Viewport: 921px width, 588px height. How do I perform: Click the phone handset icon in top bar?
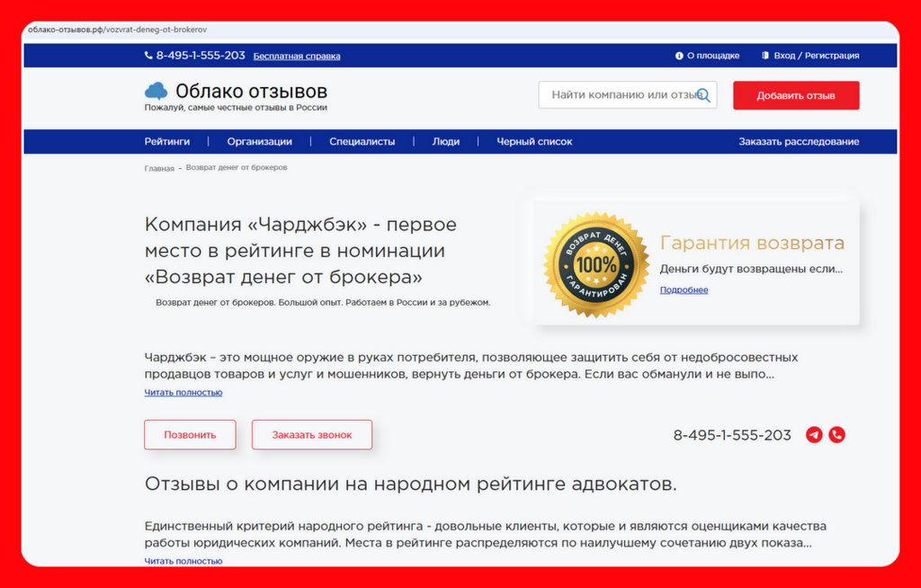tap(148, 56)
